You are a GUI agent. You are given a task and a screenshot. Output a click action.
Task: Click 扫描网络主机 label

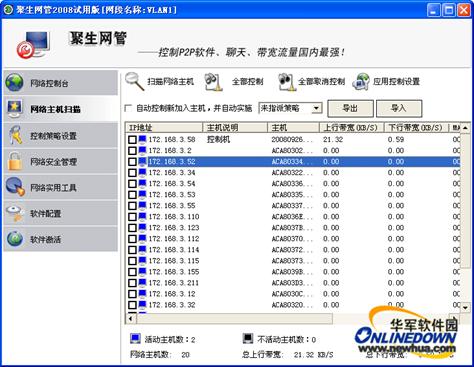(x=170, y=81)
